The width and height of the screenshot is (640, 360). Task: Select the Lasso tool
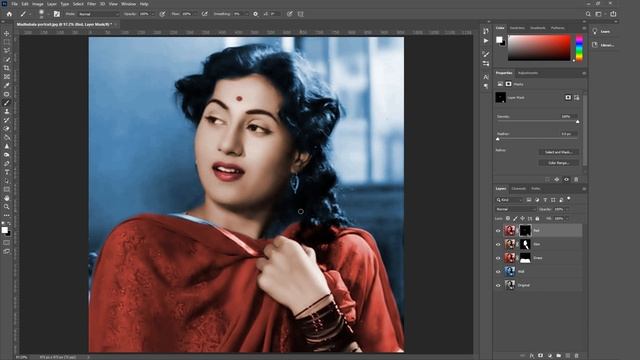pyautogui.click(x=7, y=51)
